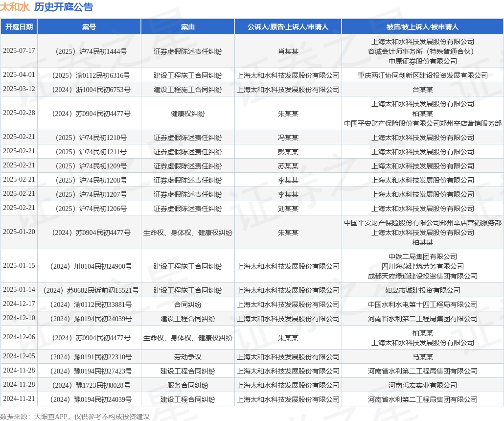
Task: Select case number 渝0112民初6316号
Action: (x=92, y=75)
